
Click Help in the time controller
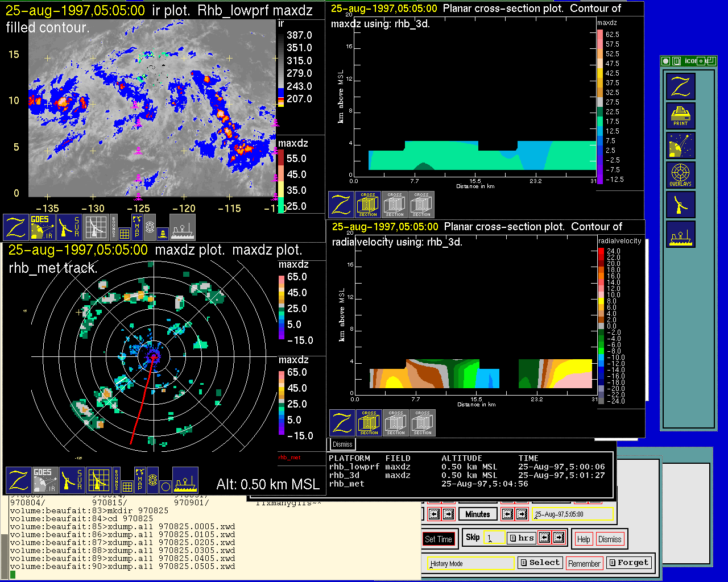coord(584,539)
